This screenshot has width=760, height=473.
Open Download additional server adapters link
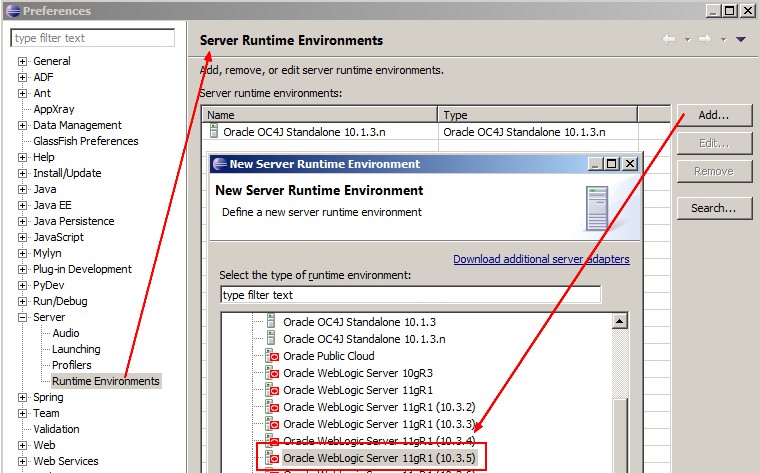coord(541,259)
